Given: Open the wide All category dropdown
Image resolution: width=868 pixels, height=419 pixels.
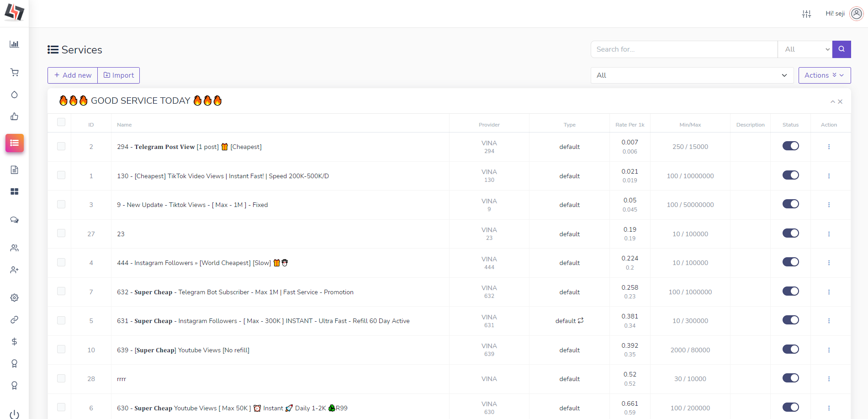Looking at the screenshot, I should click(x=692, y=75).
